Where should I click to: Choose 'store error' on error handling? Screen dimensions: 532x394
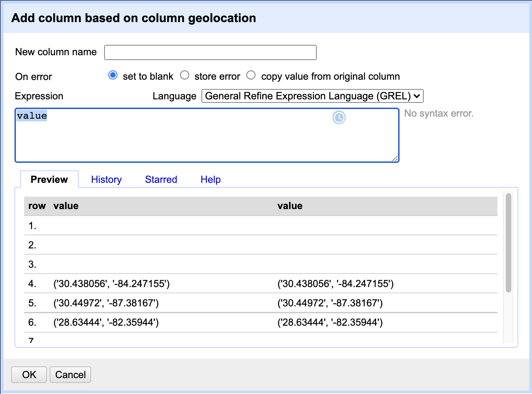(185, 75)
